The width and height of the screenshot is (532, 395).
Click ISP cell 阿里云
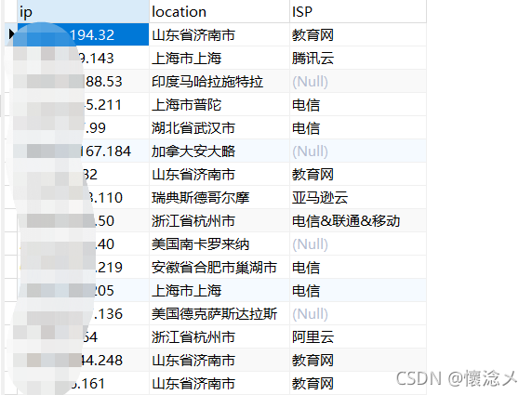(x=313, y=337)
